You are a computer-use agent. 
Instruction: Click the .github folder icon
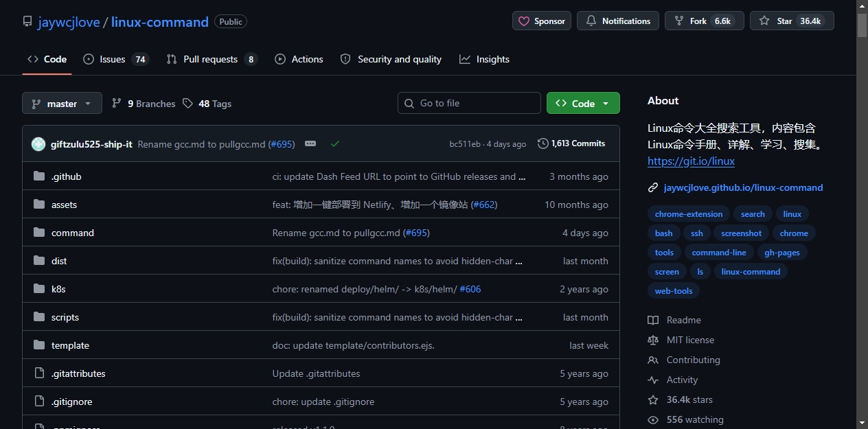tap(39, 176)
